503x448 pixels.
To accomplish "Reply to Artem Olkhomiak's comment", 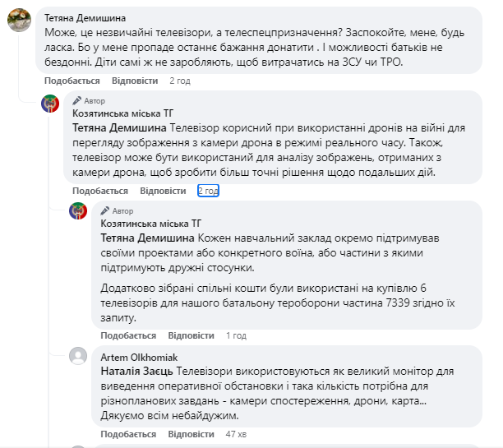I will pyautogui.click(x=191, y=433).
